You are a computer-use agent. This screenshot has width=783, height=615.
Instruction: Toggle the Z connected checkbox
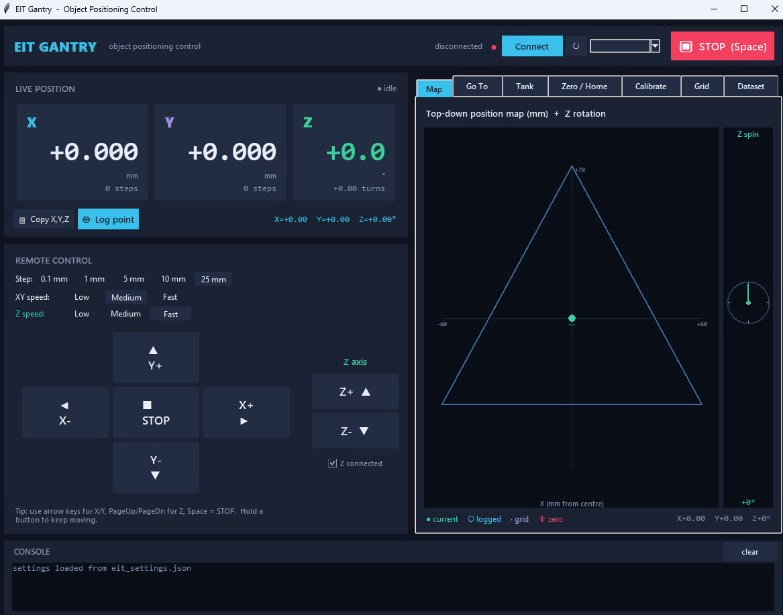click(x=333, y=463)
